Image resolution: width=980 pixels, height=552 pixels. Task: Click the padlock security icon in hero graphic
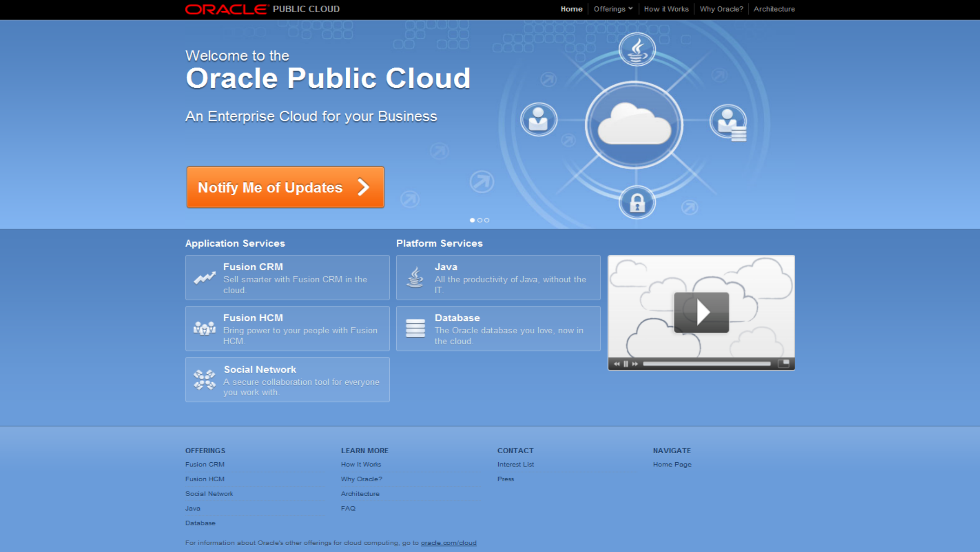pyautogui.click(x=637, y=203)
